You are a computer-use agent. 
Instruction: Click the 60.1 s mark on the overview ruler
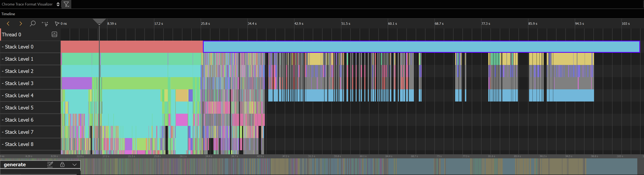[363, 156]
